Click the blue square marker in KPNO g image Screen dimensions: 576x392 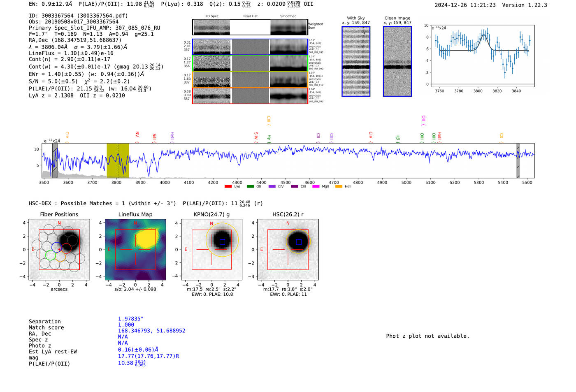coord(222,242)
